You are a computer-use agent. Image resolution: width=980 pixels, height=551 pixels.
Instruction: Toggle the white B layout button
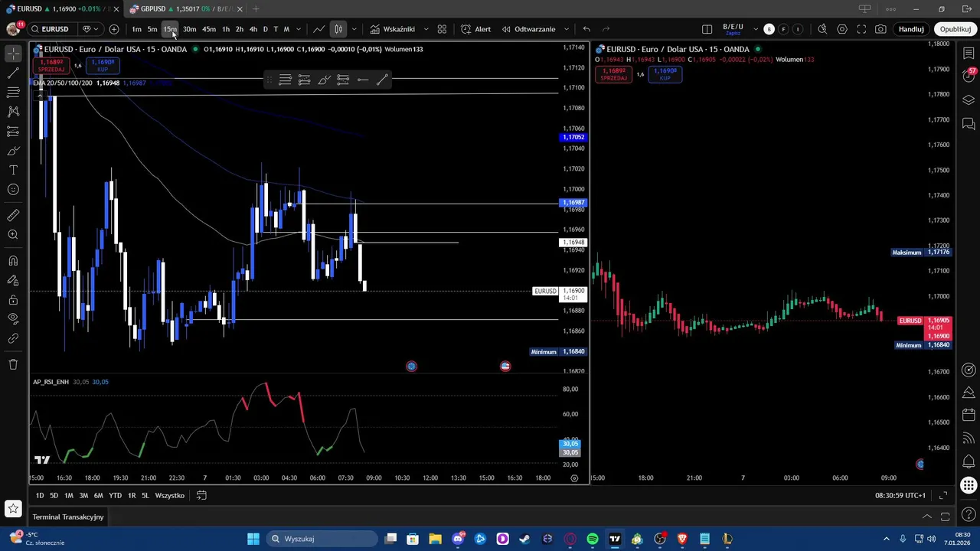coord(769,29)
